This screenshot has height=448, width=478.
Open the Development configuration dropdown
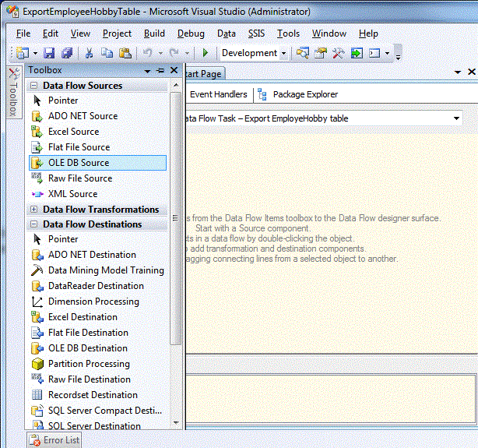(x=283, y=53)
